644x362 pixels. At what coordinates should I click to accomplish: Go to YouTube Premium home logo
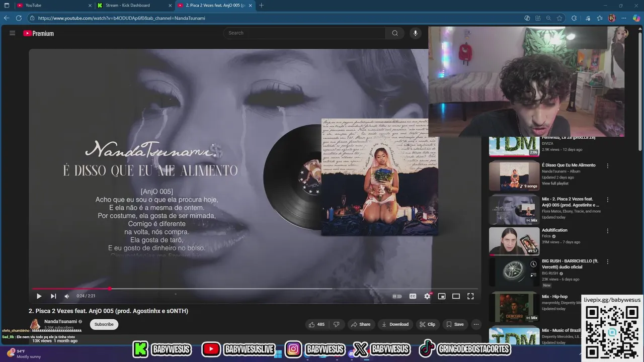click(38, 33)
